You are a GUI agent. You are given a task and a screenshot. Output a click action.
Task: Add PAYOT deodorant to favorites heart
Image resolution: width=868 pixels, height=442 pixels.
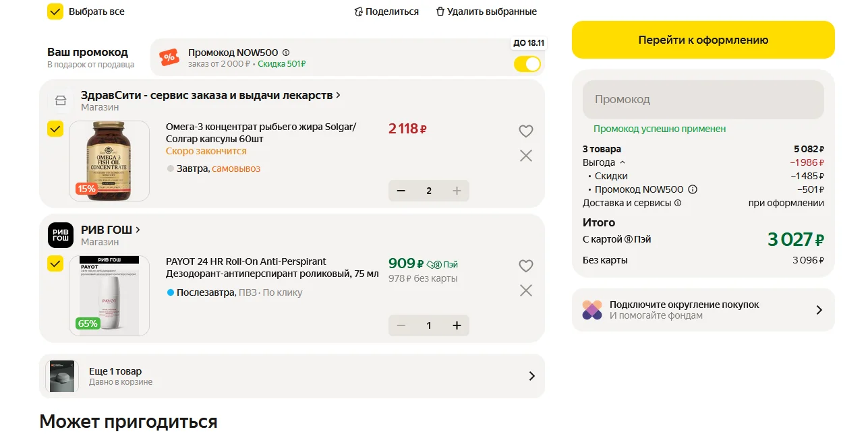(526, 266)
